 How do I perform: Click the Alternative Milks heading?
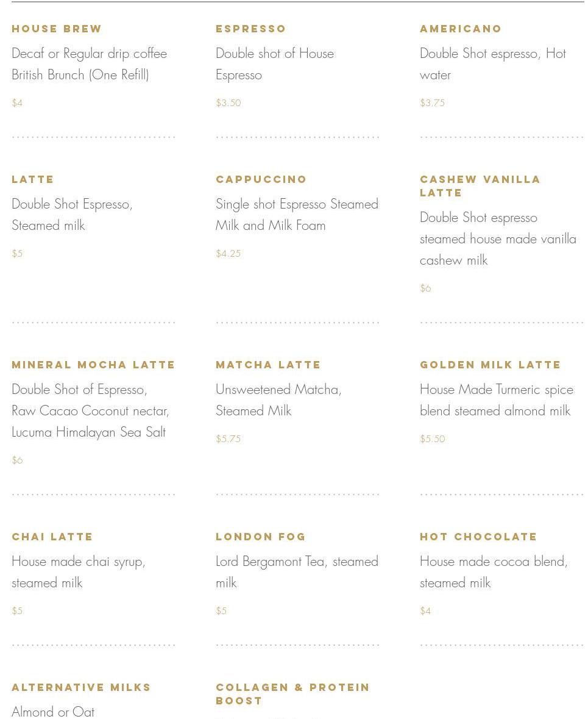tap(81, 687)
